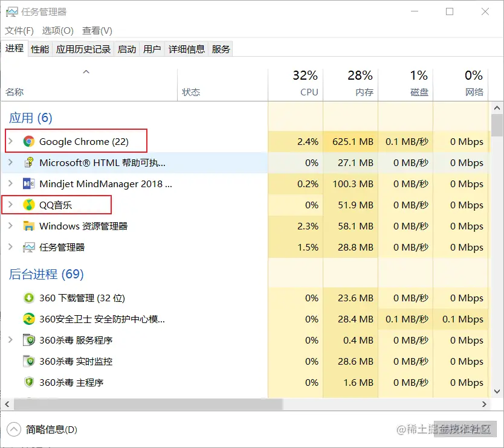Switch to the 应用历史记录 tab
This screenshot has width=504, height=448.
tap(83, 49)
